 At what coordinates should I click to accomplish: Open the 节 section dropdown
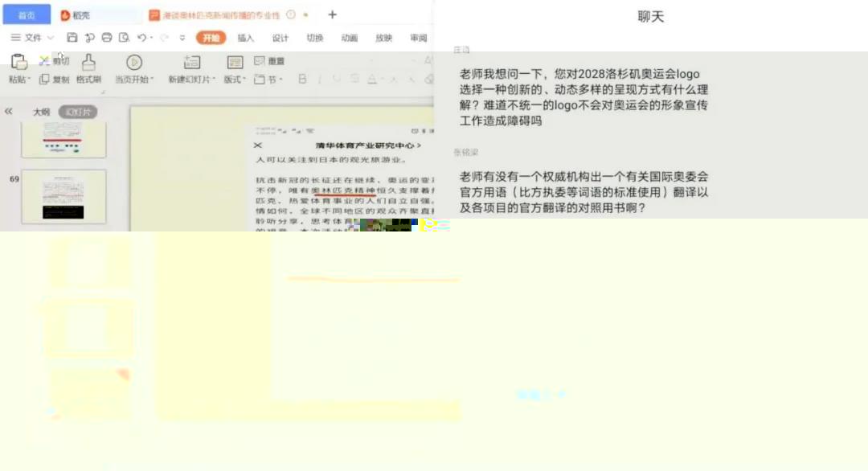click(x=268, y=79)
